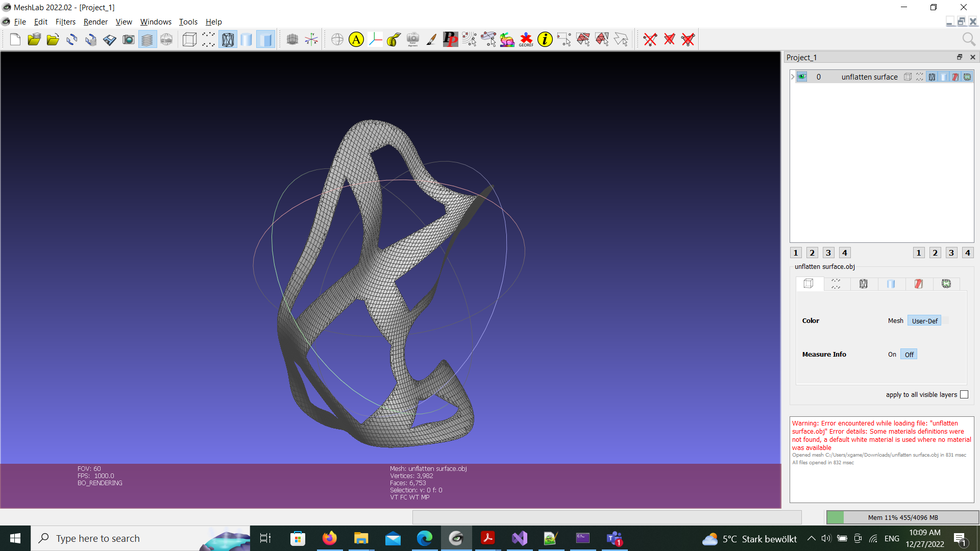The image size is (980, 551).
Task: Click right preset button 4 below the layer list
Action: (968, 253)
